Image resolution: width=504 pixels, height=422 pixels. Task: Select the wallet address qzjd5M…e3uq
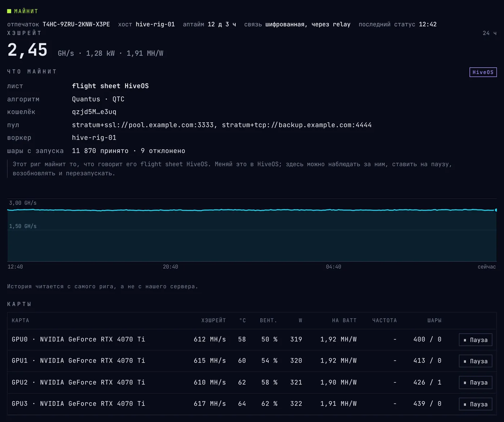(94, 112)
